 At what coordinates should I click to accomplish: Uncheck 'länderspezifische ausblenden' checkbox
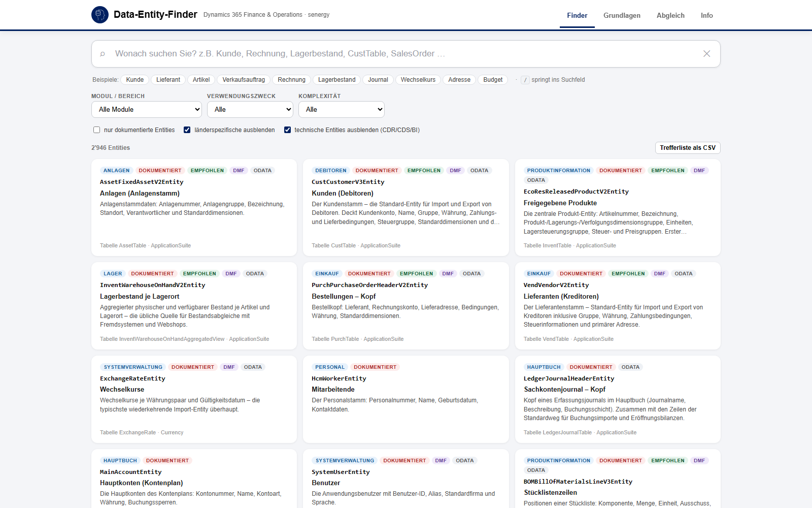(x=187, y=130)
